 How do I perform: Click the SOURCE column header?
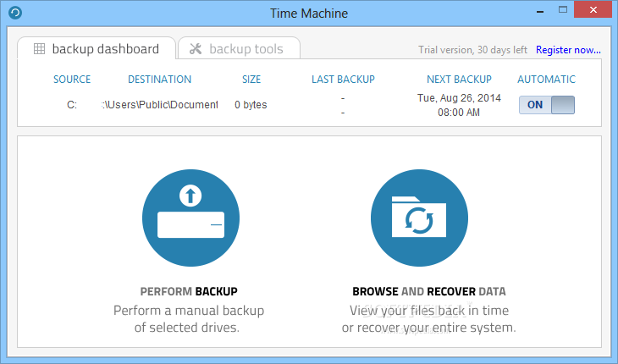(x=72, y=80)
